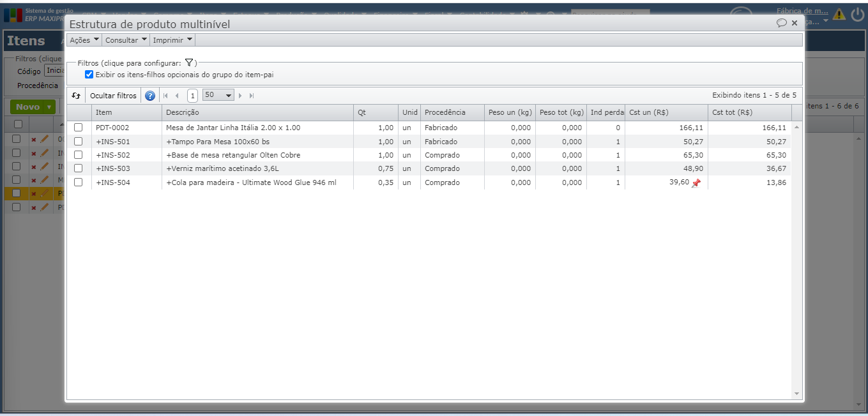Sort by Descrição column header

[x=257, y=112]
